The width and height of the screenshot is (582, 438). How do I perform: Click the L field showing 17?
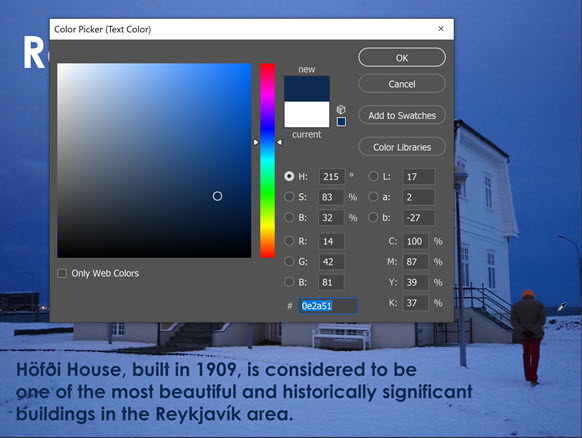(x=419, y=177)
